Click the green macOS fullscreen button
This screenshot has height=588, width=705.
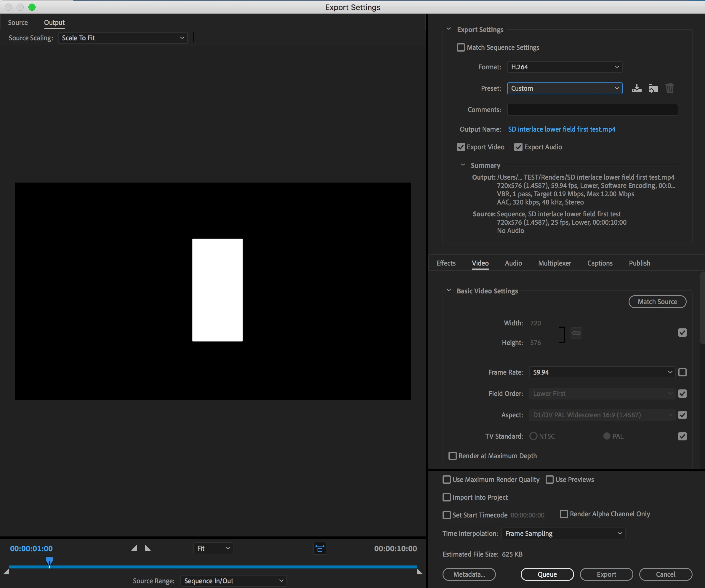coord(32,7)
